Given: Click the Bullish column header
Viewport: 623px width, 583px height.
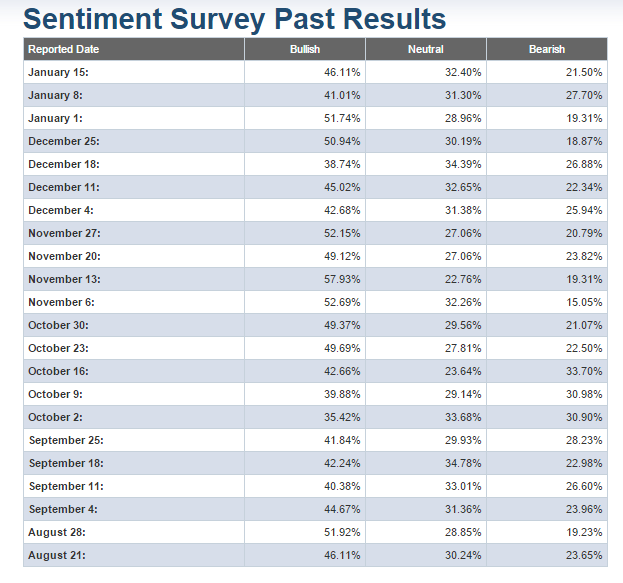Looking at the screenshot, I should [x=305, y=49].
